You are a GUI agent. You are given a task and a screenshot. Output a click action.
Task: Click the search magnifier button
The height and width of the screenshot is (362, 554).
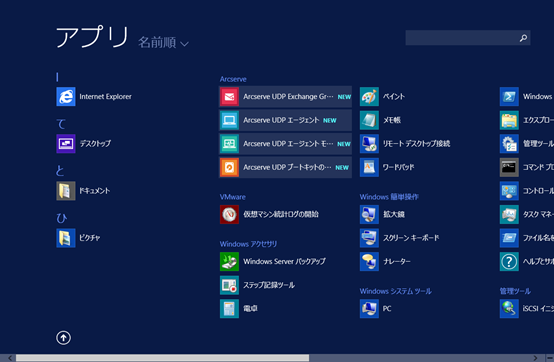coord(523,38)
